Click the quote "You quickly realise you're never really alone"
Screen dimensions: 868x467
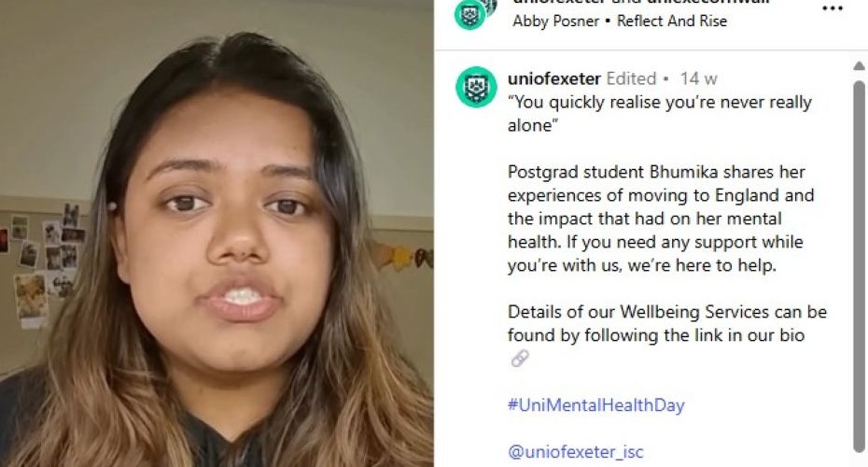pos(660,114)
